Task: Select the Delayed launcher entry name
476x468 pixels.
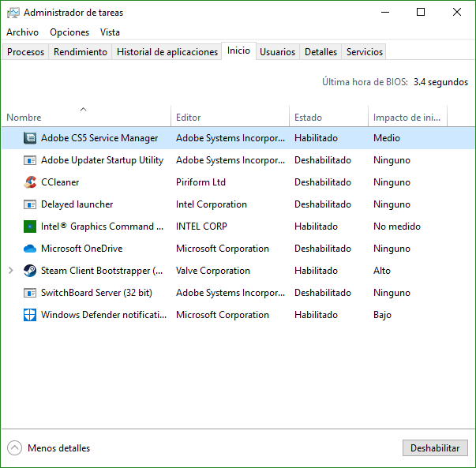Action: [x=77, y=204]
